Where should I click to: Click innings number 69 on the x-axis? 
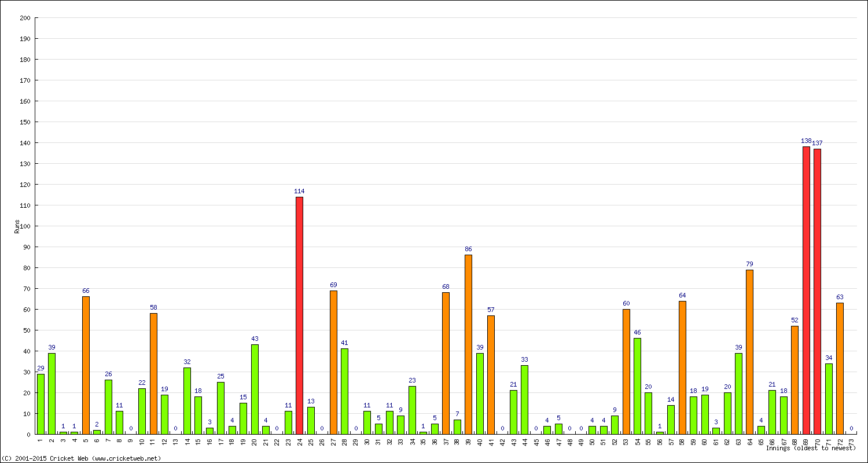click(807, 442)
